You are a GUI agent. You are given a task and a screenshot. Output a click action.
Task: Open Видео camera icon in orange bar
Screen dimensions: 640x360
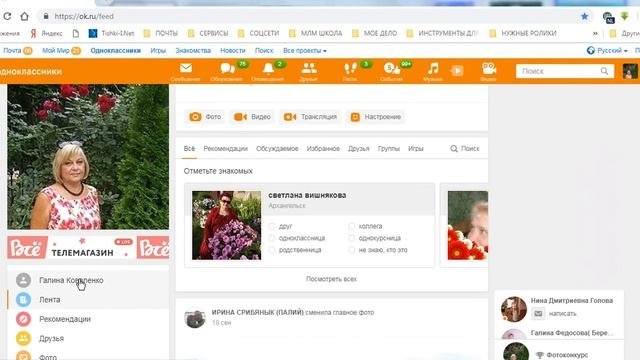click(489, 68)
